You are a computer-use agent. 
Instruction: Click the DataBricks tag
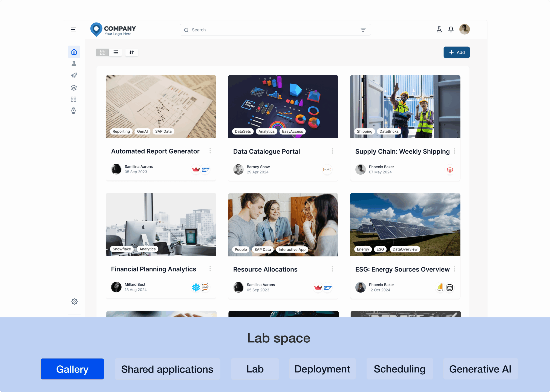[x=389, y=131]
